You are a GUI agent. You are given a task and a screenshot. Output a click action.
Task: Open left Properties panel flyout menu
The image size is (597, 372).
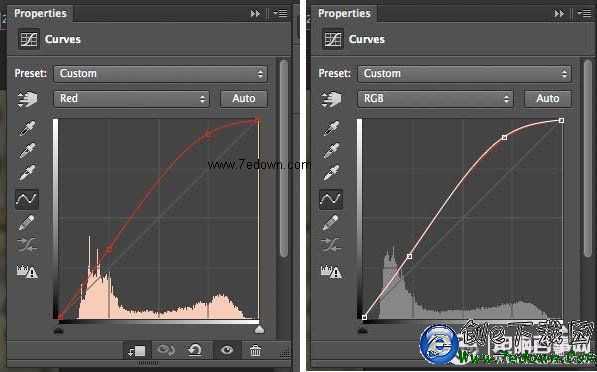click(281, 14)
